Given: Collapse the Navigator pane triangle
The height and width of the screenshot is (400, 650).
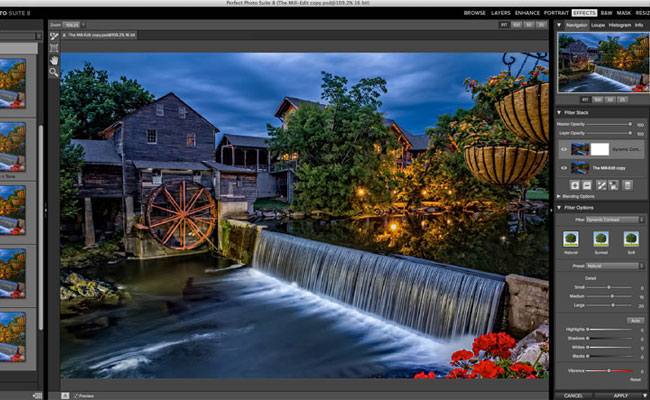Looking at the screenshot, I should pos(559,25).
